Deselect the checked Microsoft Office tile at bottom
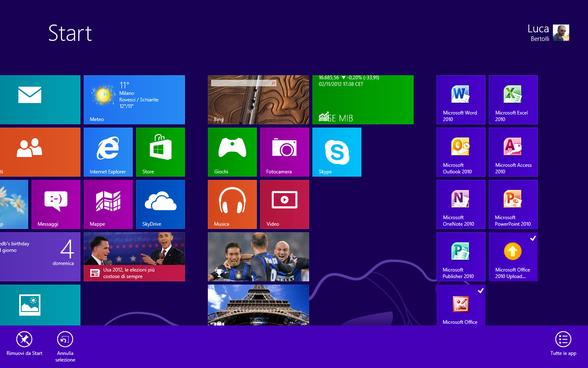This screenshot has height=368, width=588. 461,305
